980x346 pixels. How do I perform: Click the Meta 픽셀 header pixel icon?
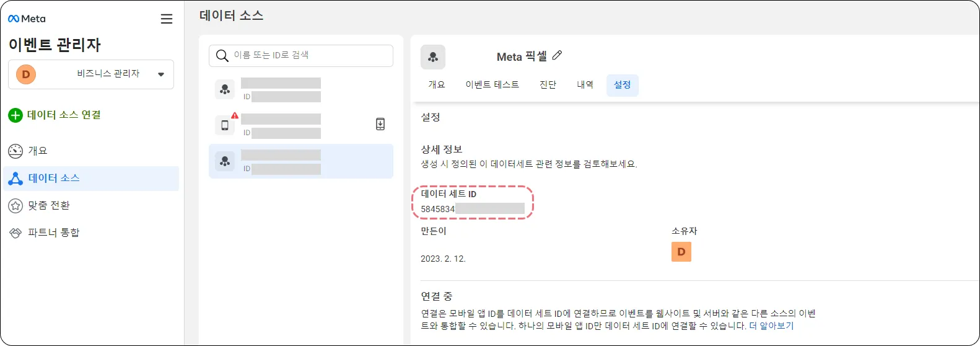click(433, 57)
